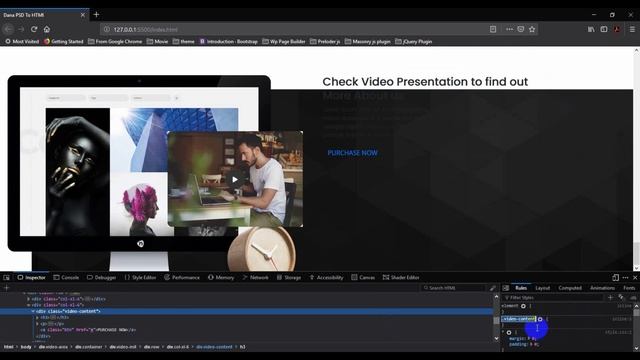Go back with the back arrow
640x360 pixels.
coord(9,29)
